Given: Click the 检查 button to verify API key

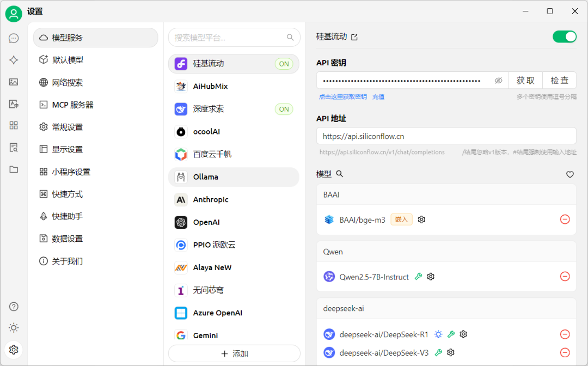Looking at the screenshot, I should click(559, 80).
